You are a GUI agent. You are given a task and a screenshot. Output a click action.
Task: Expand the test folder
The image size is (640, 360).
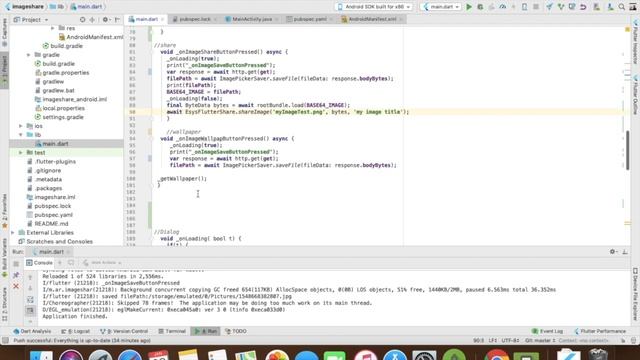point(21,153)
